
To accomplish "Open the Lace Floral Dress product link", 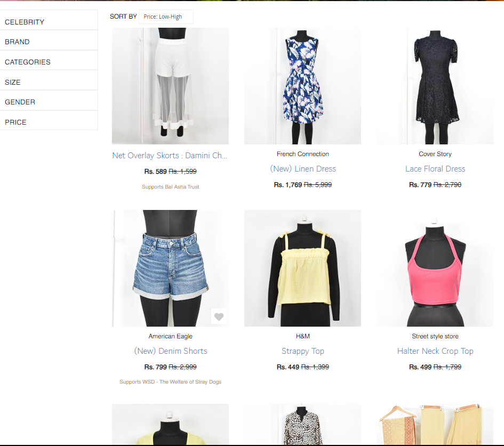I will pos(435,169).
